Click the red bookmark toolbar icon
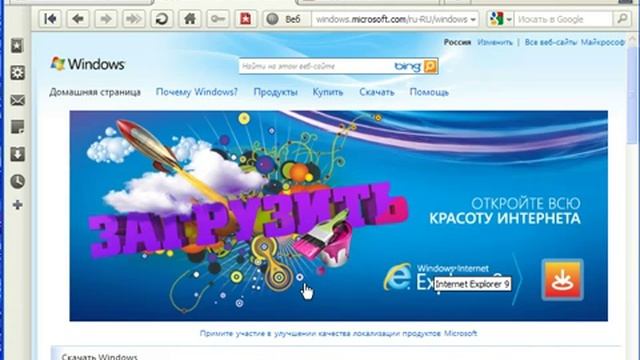 tap(245, 19)
